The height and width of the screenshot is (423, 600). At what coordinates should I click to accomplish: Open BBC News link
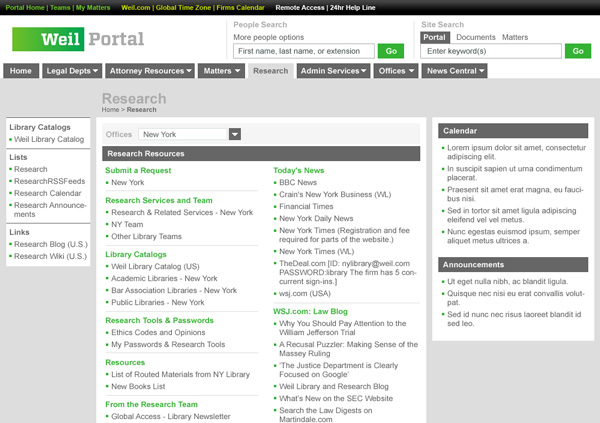pyautogui.click(x=298, y=183)
